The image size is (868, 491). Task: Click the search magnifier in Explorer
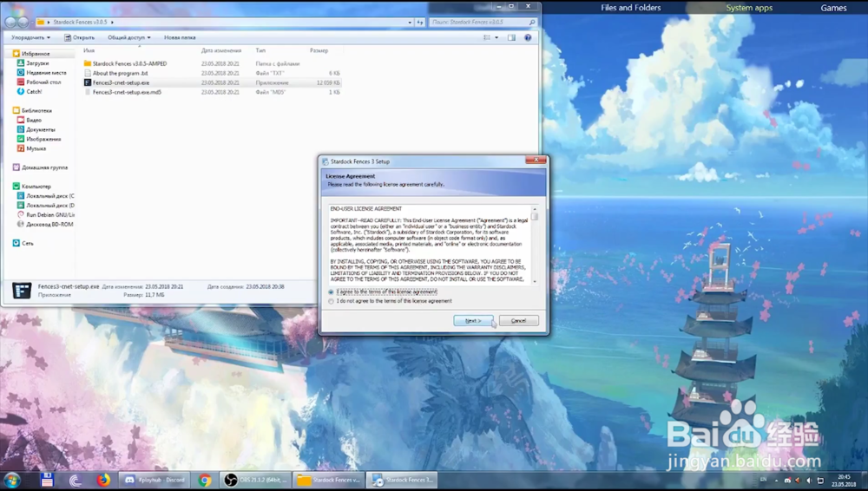tap(532, 23)
